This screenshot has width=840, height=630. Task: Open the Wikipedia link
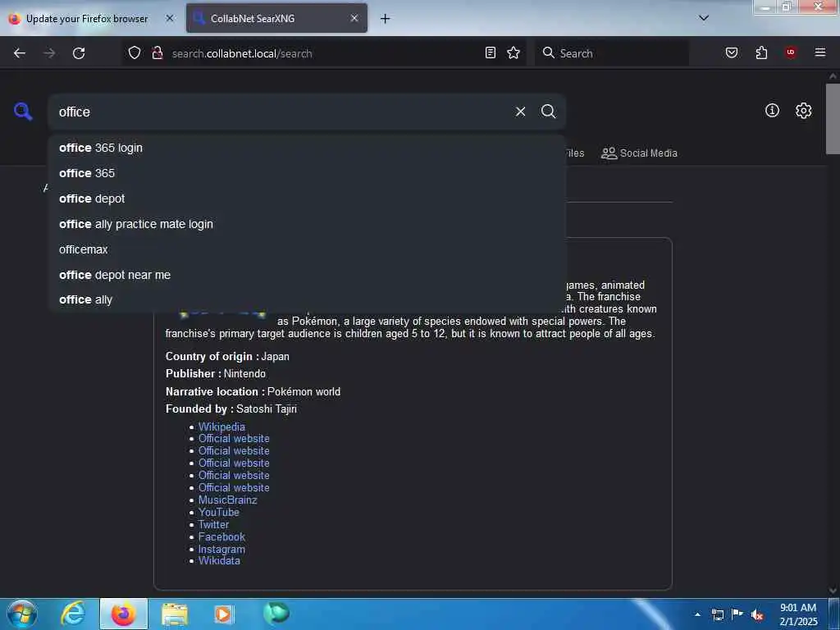coord(221,427)
